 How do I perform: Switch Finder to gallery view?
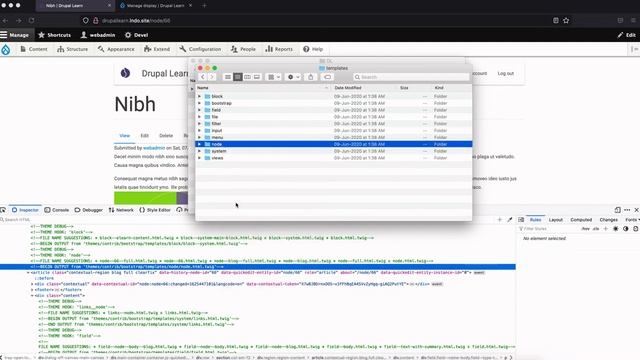point(257,77)
